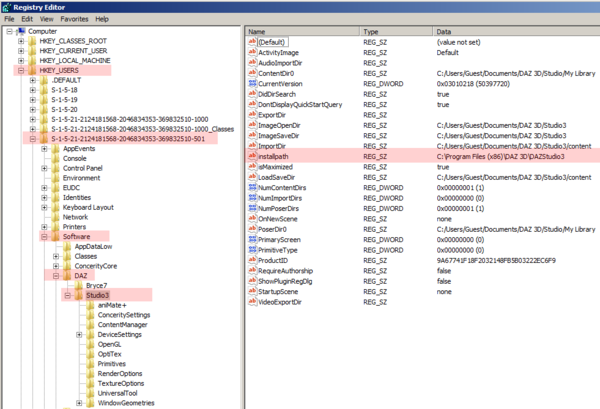Viewport: 600px width, 409px height.
Task: Select the DontDisplayQuickStartQuery value
Action: [300, 104]
